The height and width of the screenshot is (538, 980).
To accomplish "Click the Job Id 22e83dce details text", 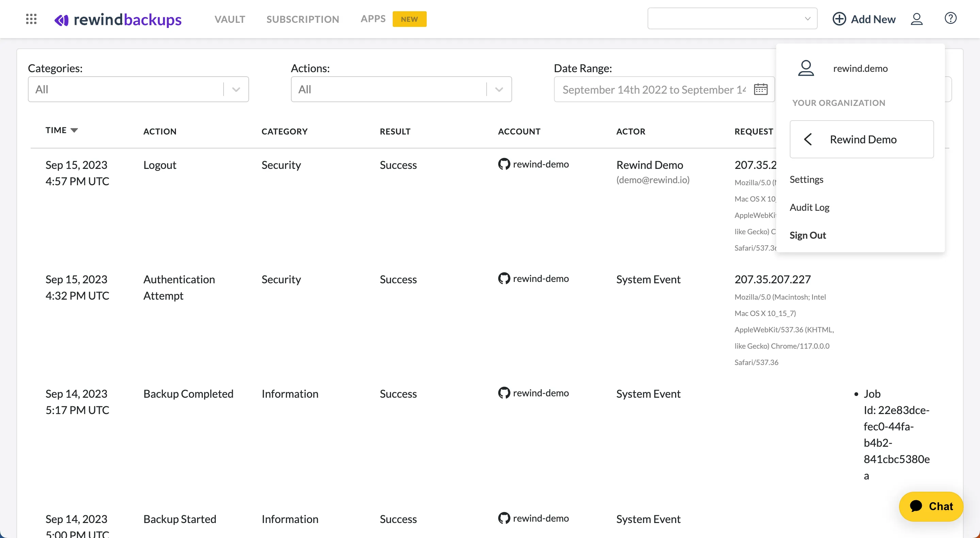I will click(x=896, y=434).
